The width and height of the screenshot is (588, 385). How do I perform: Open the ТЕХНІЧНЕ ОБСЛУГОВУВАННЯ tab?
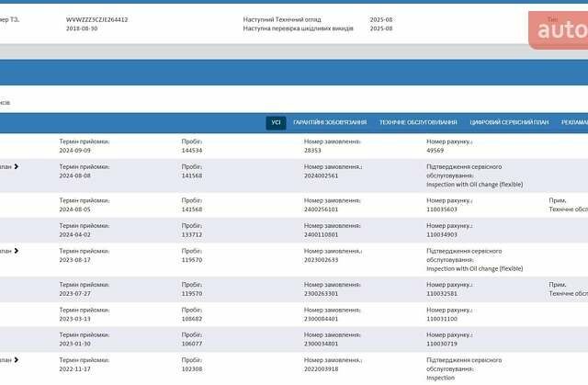418,122
